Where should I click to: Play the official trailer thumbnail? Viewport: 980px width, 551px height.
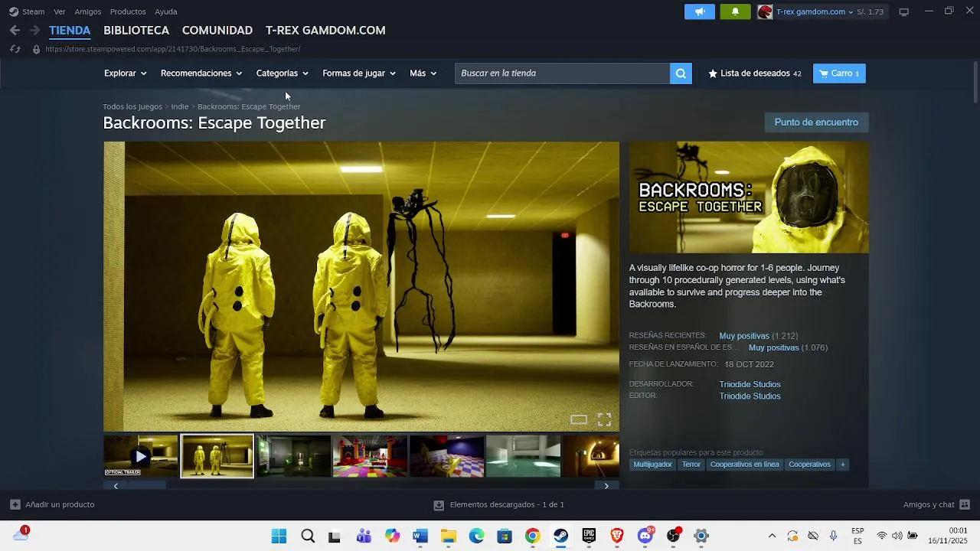[140, 456]
